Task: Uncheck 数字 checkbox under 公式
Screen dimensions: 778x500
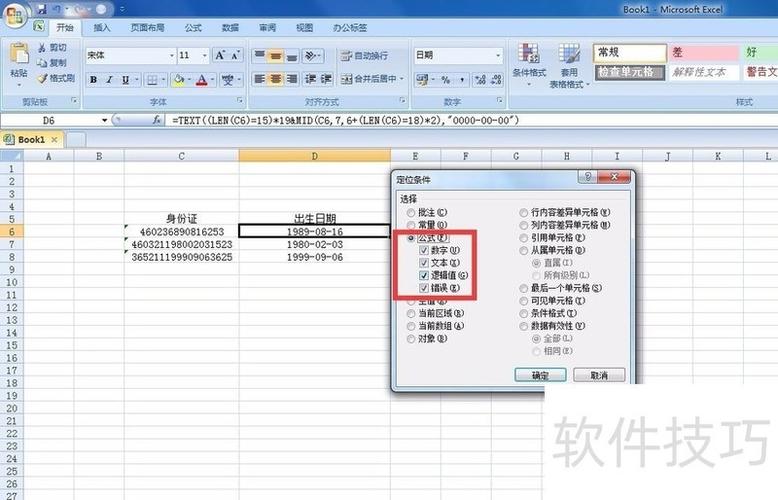Action: pyautogui.click(x=424, y=250)
